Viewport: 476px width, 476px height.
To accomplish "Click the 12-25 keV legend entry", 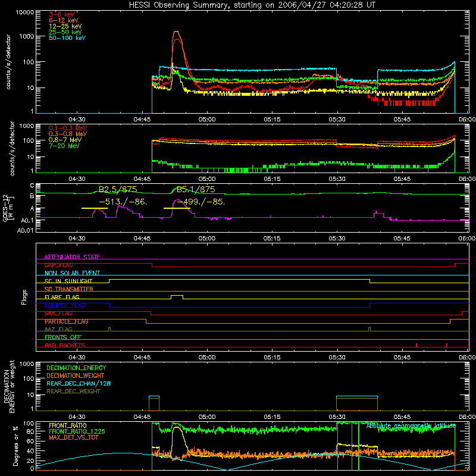I will (x=65, y=26).
